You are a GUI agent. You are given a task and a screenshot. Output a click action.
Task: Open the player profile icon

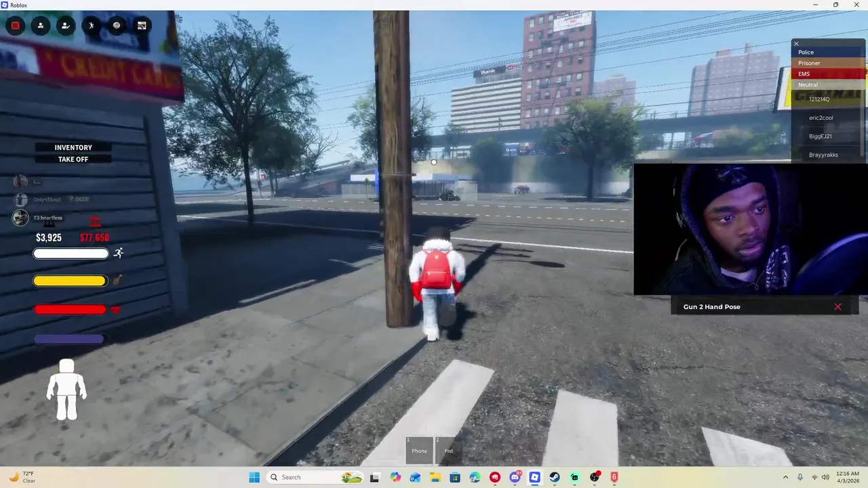click(40, 26)
